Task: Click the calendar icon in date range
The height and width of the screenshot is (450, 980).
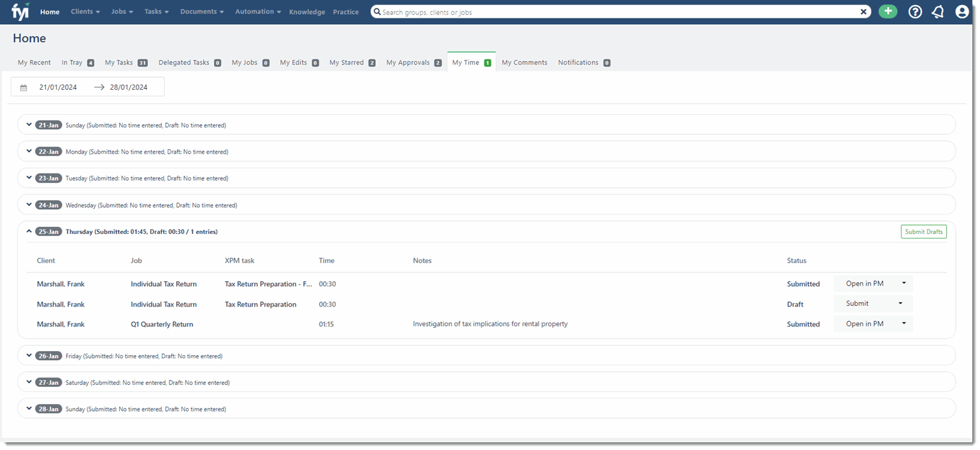Action: pos(24,88)
